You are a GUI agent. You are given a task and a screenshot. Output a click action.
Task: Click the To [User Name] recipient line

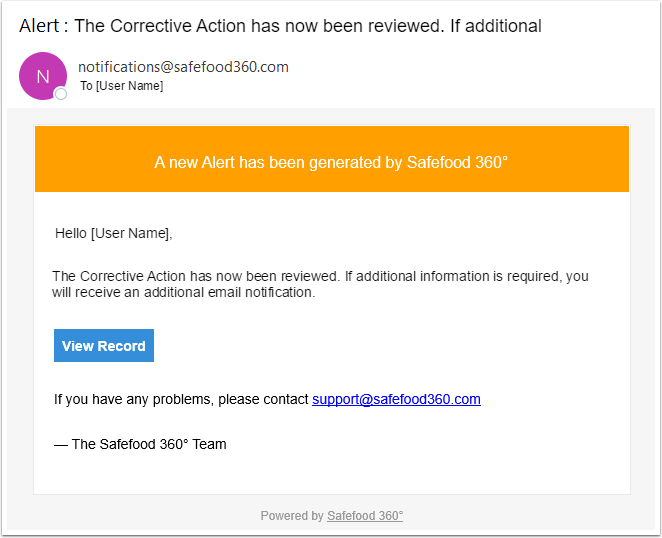tap(121, 86)
